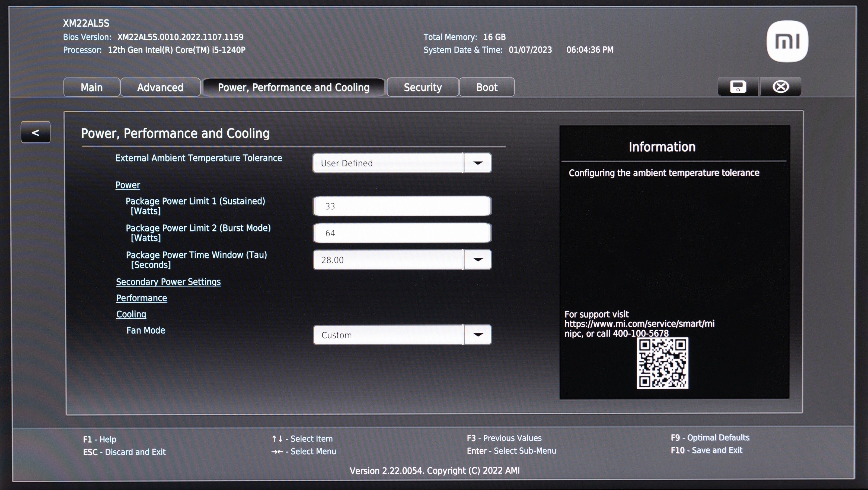Click the support QR code image
Screen dimensions: 868x490
662,363
